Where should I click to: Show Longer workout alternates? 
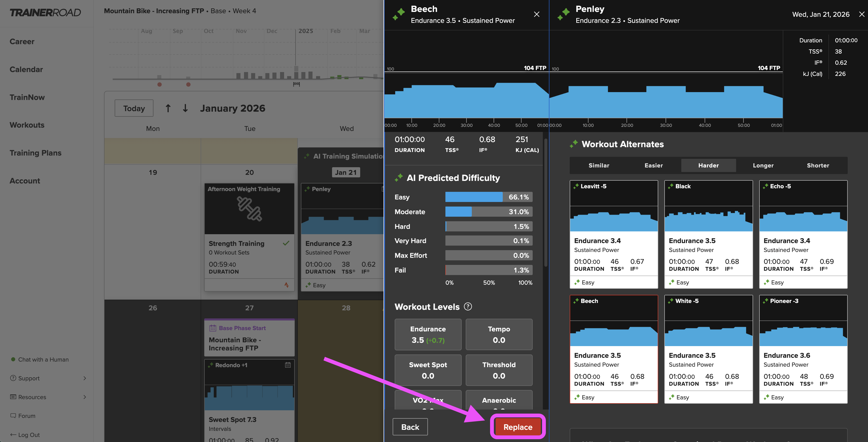point(763,165)
